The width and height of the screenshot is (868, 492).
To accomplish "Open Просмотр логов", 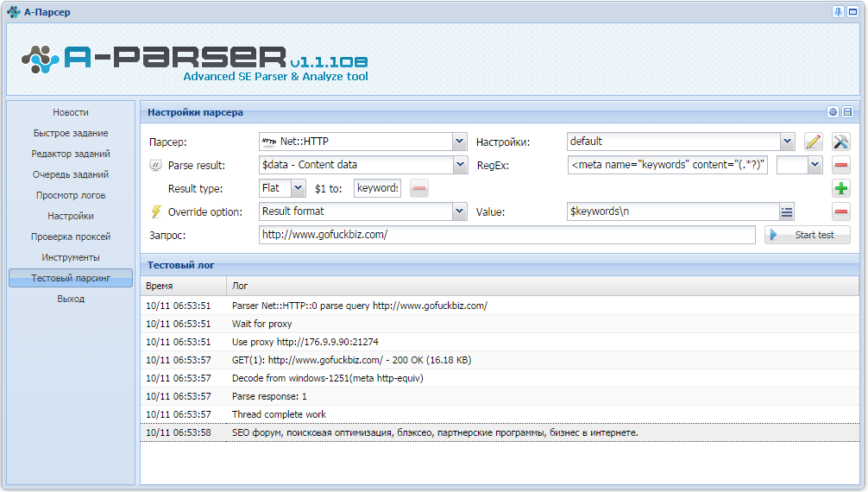I will click(71, 196).
